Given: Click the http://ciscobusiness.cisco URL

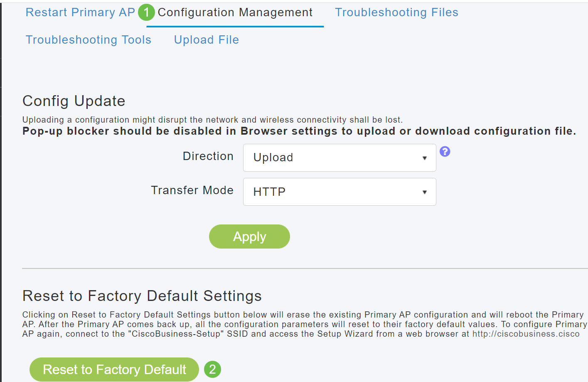Looking at the screenshot, I should (526, 334).
